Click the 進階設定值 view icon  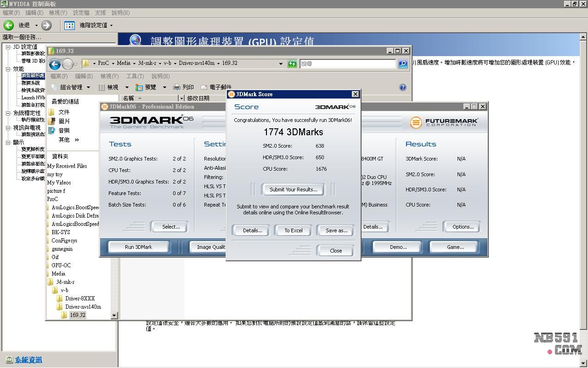pos(69,25)
